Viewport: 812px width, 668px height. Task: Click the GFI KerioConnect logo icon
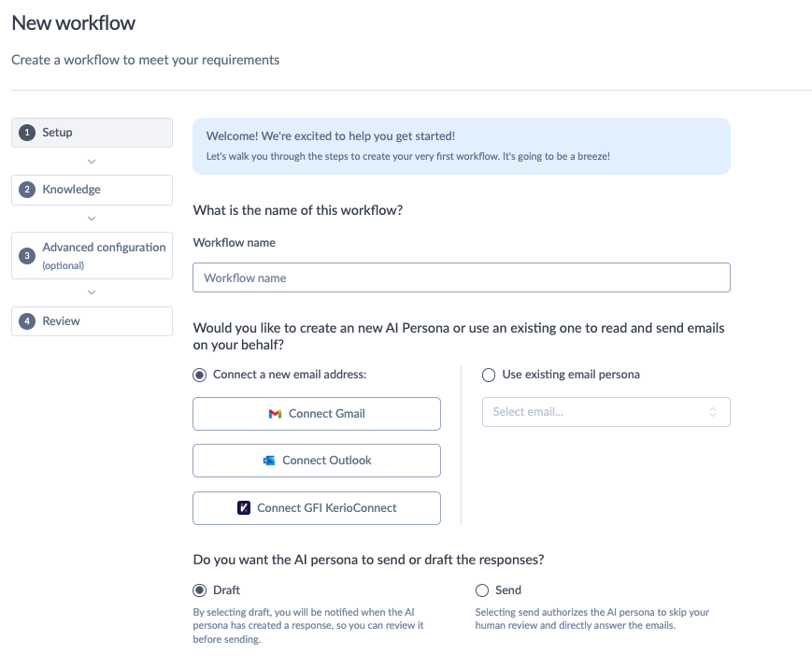(x=244, y=508)
